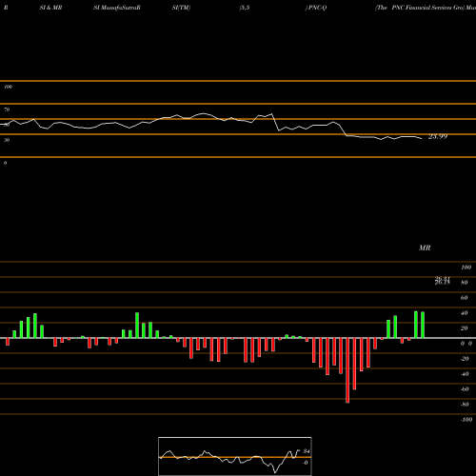This screenshot has height=476, width=476.
Task: Click the MR axis label '40'
Action: (465, 313)
